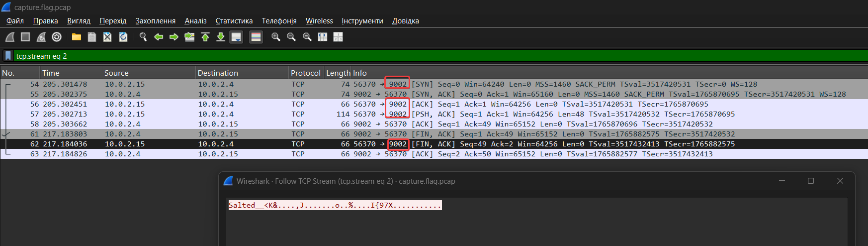This screenshot has width=868, height=246.
Task: Open capture options gear icon
Action: coord(57,37)
